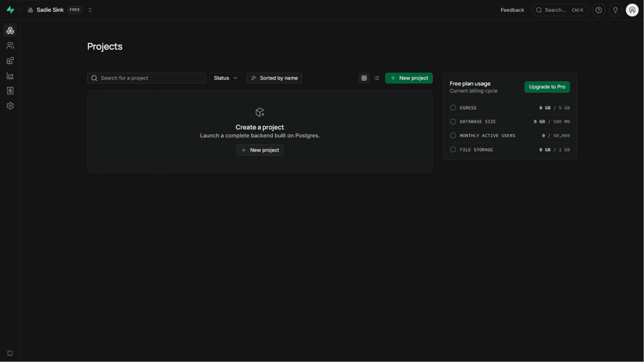The image size is (644, 362).
Task: Click the Current billing cycle text
Action: click(x=474, y=91)
